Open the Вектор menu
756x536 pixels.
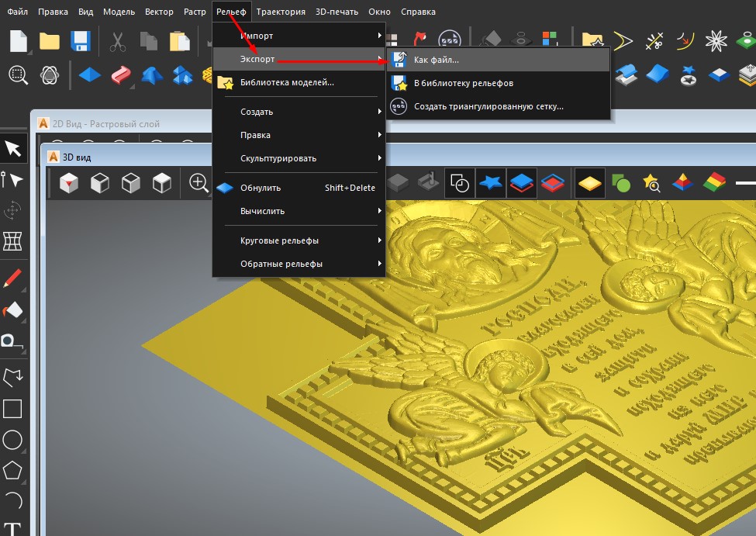(x=159, y=12)
